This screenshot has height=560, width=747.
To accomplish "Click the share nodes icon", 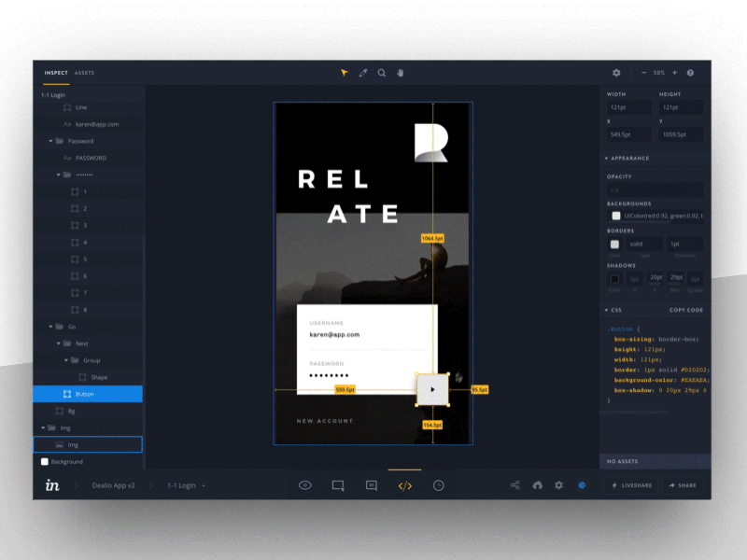I will point(515,485).
